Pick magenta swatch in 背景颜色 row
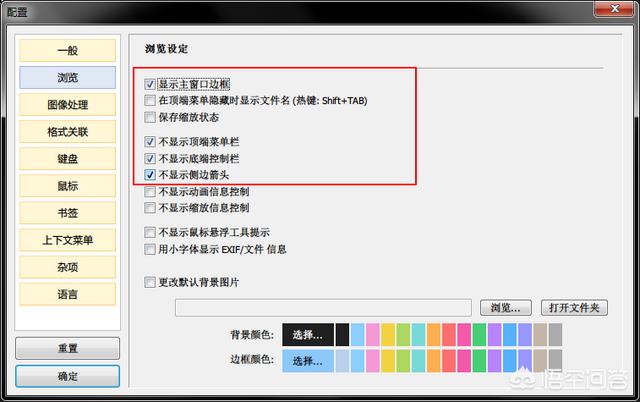 click(x=464, y=335)
